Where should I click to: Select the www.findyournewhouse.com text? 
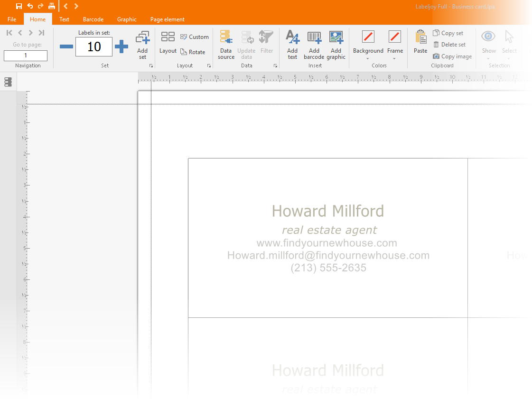[x=327, y=243]
